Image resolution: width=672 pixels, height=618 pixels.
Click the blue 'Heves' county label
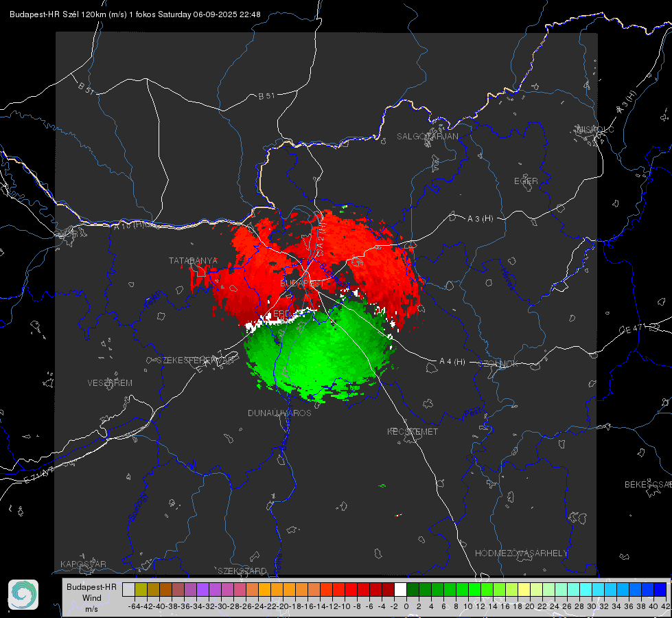tap(507, 279)
